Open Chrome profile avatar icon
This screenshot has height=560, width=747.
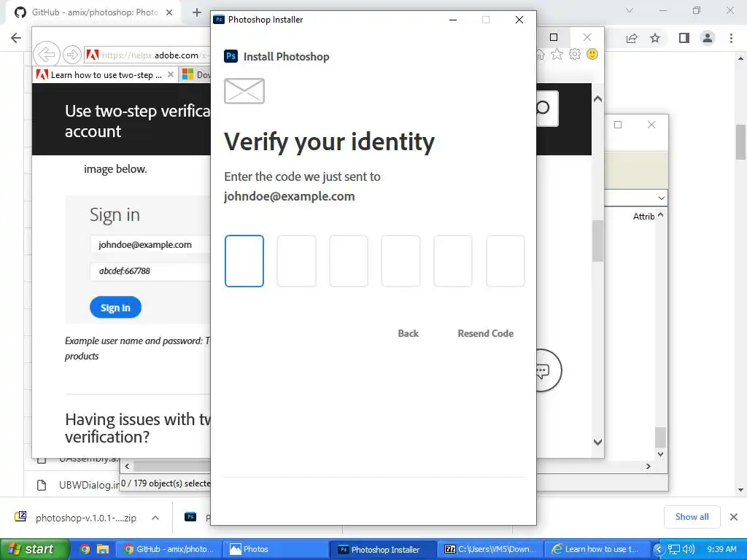pos(708,38)
